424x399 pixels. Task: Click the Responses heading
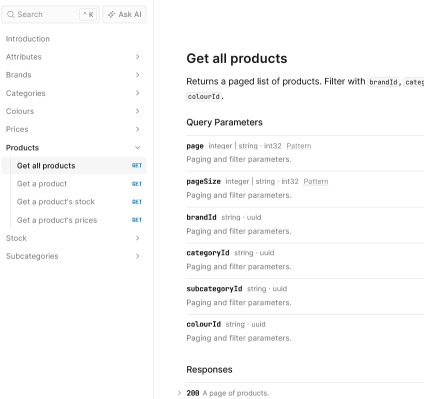coord(209,370)
